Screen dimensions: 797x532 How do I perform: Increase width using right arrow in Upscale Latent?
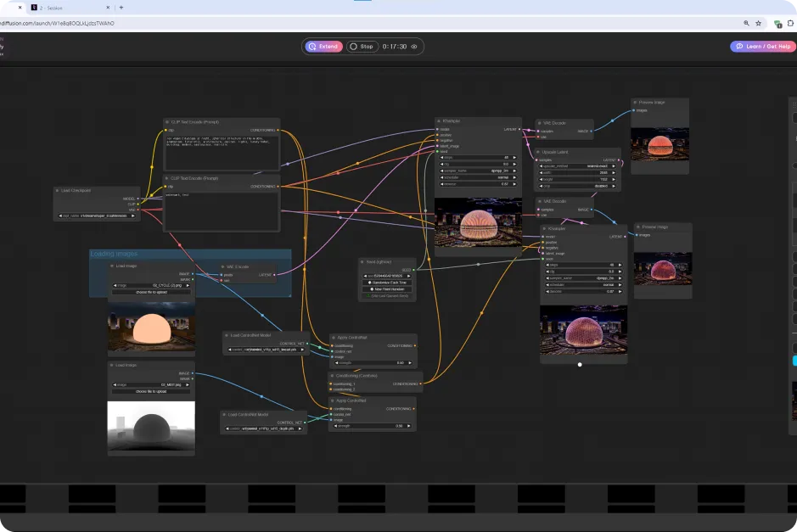pyautogui.click(x=614, y=173)
